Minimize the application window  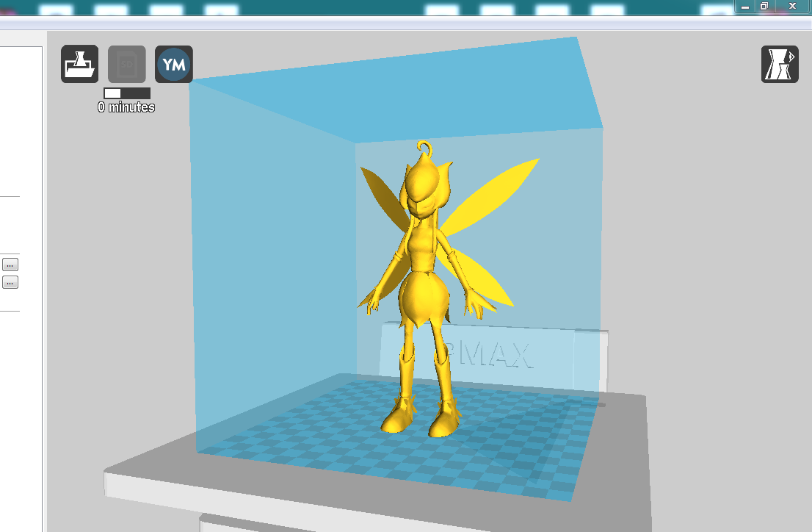(x=745, y=6)
